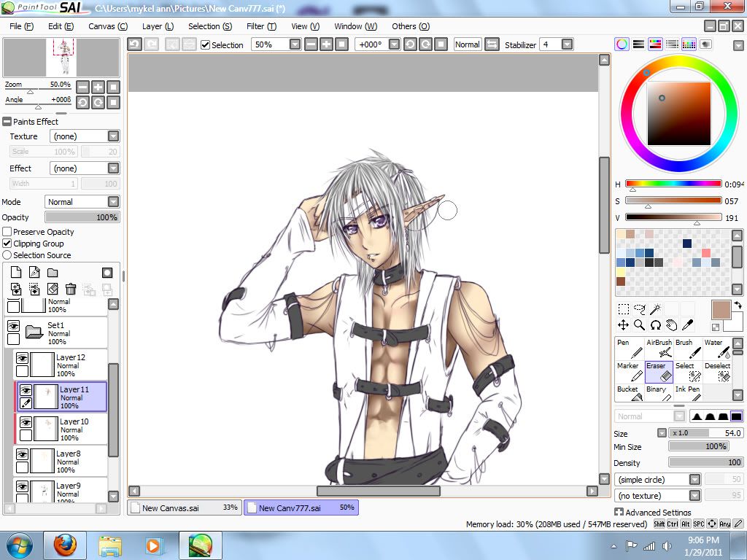Open the Filter menu
This screenshot has height=560, width=747.
[x=262, y=26]
